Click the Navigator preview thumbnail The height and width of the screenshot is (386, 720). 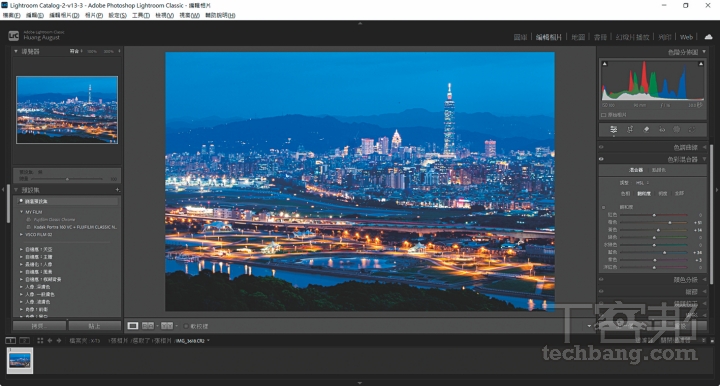tap(67, 110)
